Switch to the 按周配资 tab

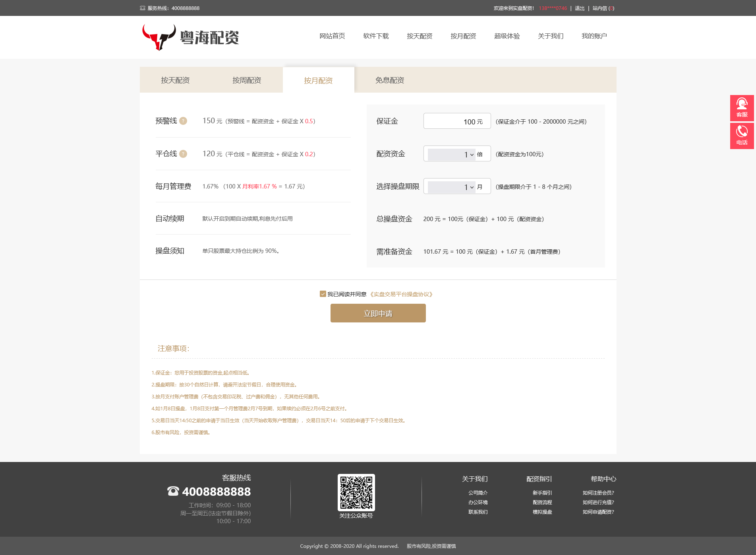(x=247, y=80)
